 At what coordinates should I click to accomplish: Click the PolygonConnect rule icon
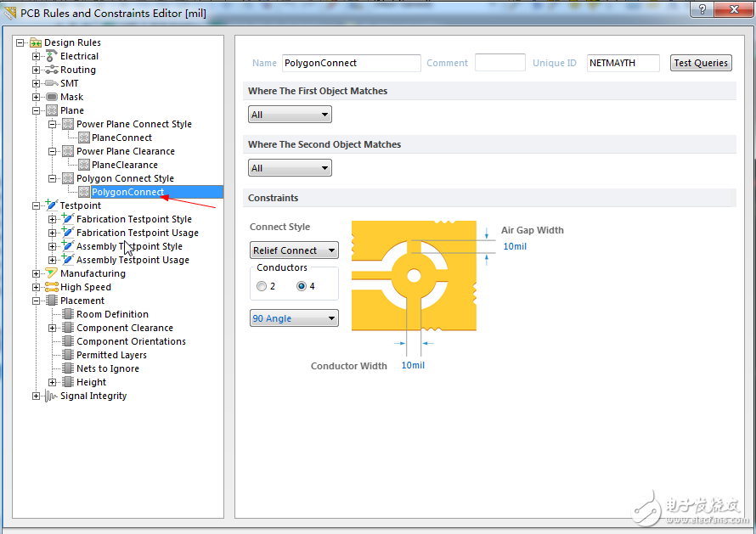pyautogui.click(x=84, y=192)
